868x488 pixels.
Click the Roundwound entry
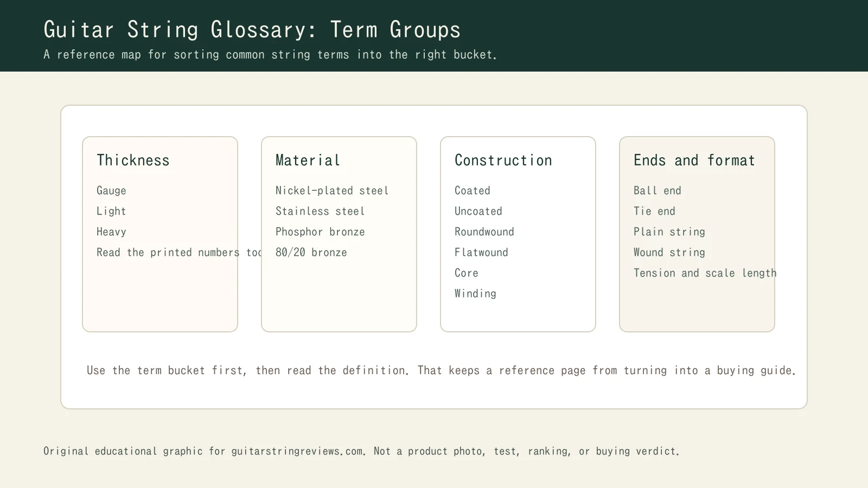[484, 232]
